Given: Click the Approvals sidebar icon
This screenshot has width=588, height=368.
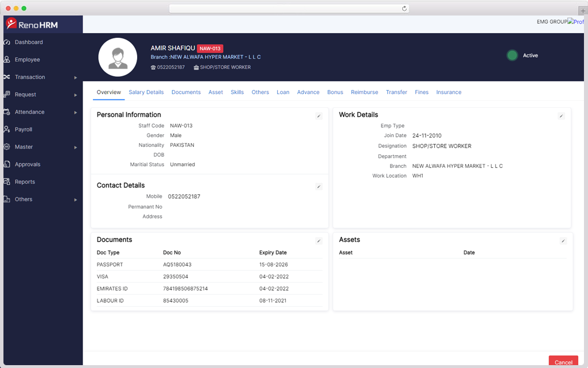Looking at the screenshot, I should [x=7, y=165].
